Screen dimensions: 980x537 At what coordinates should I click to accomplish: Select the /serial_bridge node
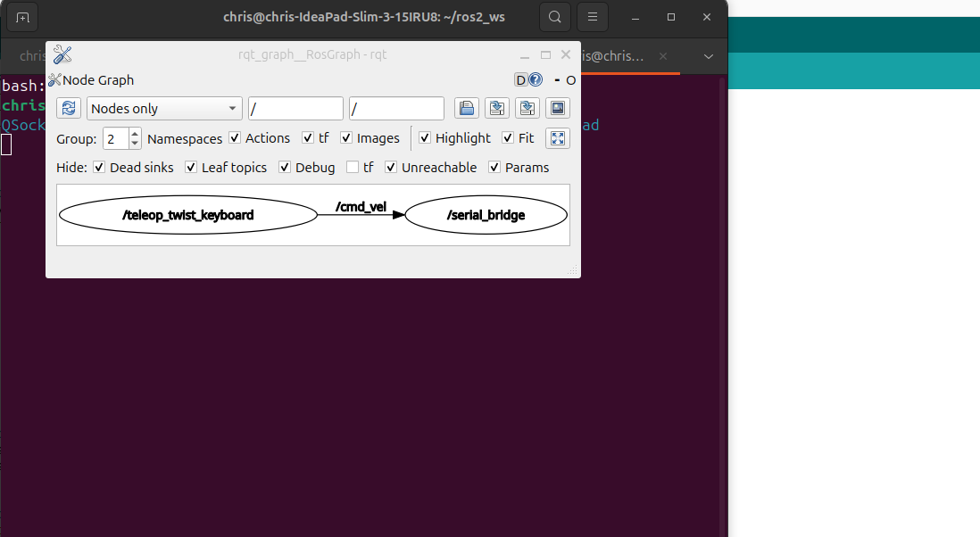(x=486, y=215)
